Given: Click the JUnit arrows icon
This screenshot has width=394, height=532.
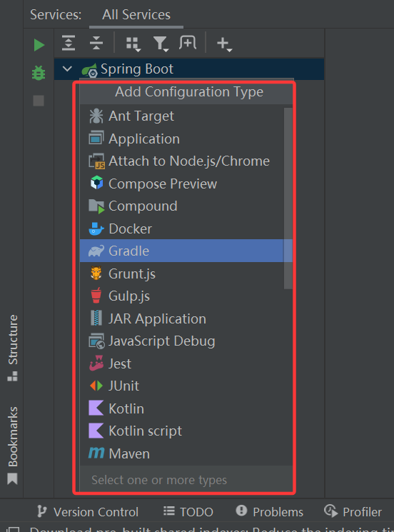Looking at the screenshot, I should click(x=96, y=386).
